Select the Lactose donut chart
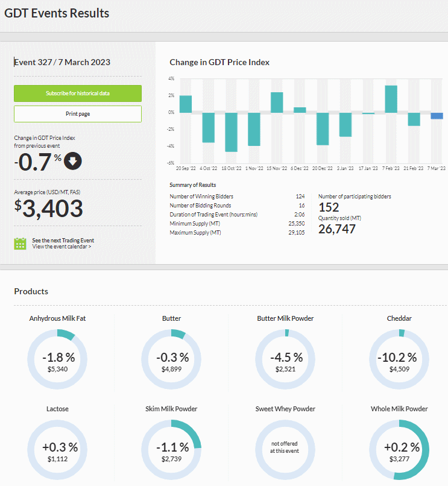The width and height of the screenshot is (448, 486). point(57,450)
